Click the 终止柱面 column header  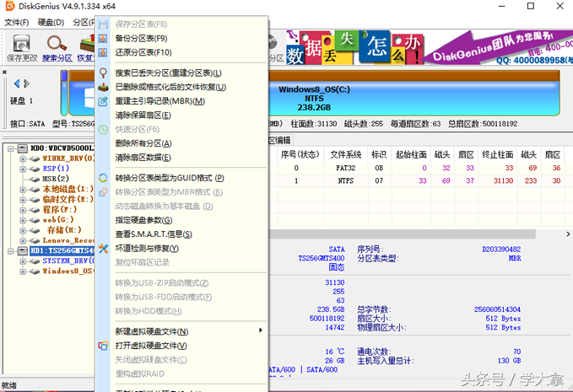[x=497, y=155]
